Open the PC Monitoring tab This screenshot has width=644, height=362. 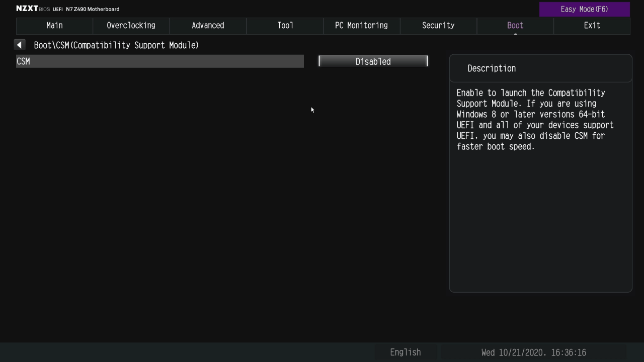[x=361, y=26]
